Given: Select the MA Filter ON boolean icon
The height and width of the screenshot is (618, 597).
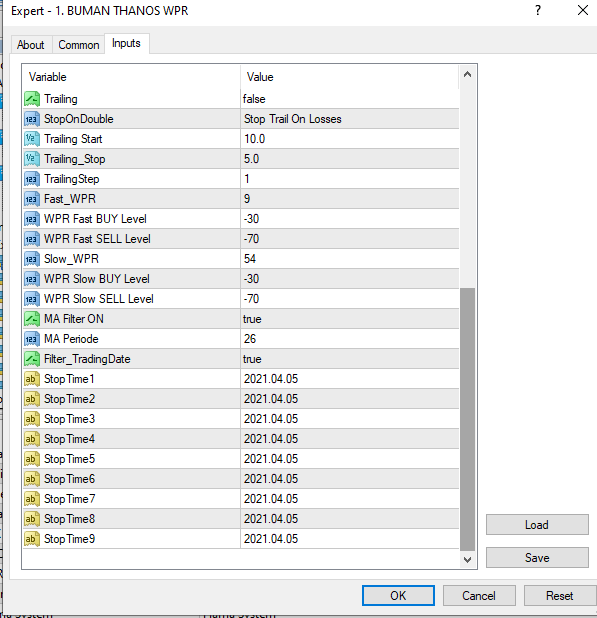Looking at the screenshot, I should tap(32, 319).
